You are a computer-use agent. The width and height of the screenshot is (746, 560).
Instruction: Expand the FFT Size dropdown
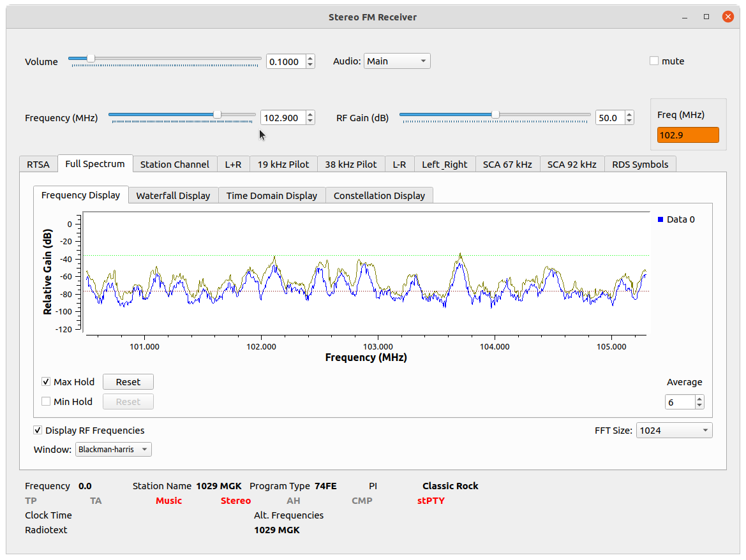[674, 431]
